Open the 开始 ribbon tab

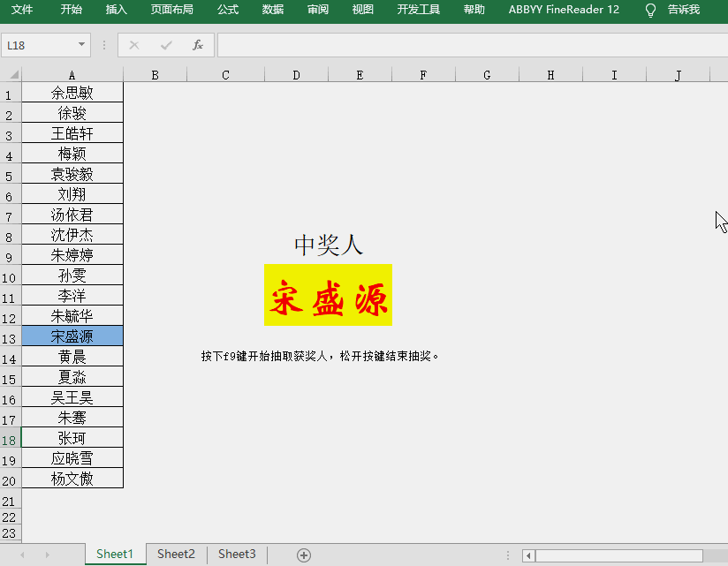[x=71, y=10]
